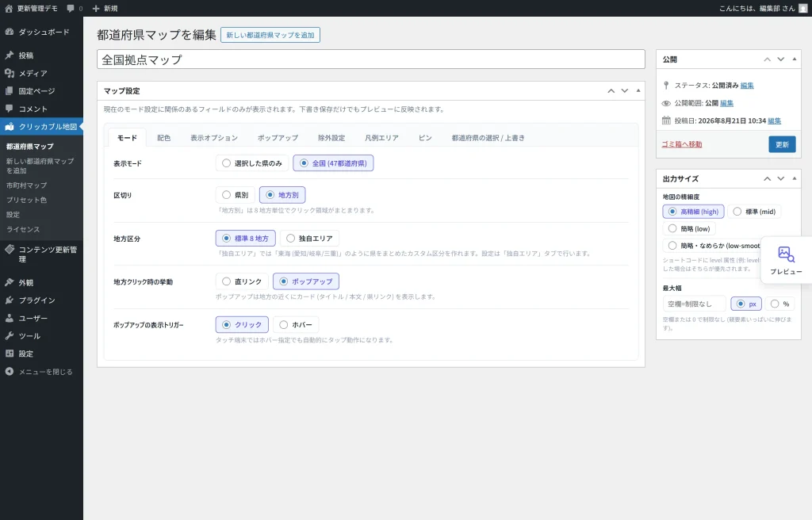Click 新しい都道府県マップを追加 button
The image size is (812, 520).
tap(270, 35)
